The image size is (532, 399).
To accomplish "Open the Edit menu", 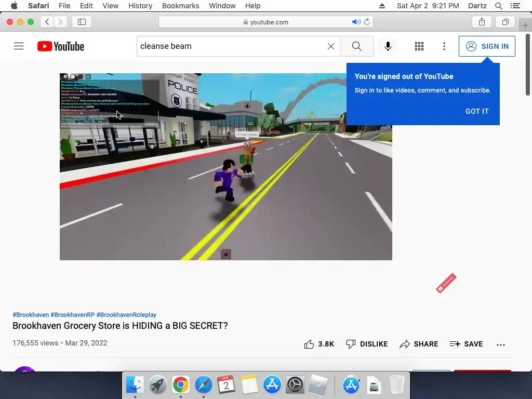I will point(86,6).
